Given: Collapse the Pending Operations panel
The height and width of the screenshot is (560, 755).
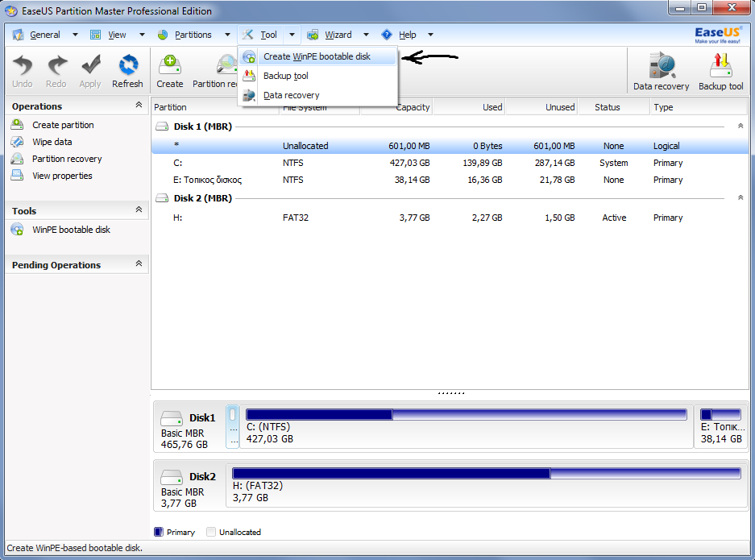Looking at the screenshot, I should tap(139, 263).
